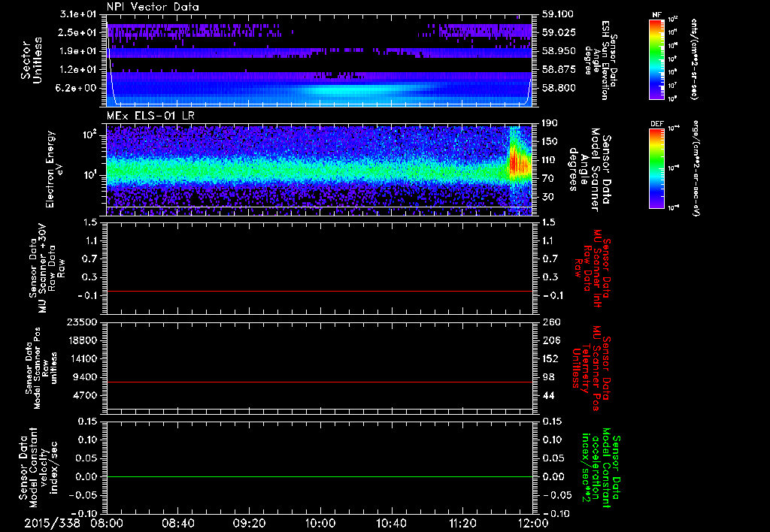Click the 08:00 time axis tick label

[x=107, y=523]
